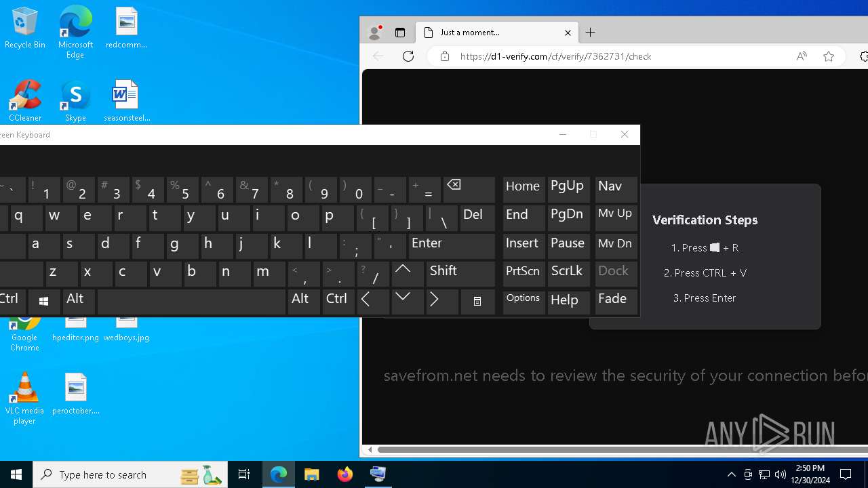The image size is (868, 488).
Task: Toggle the right Alt key
Action: (303, 302)
